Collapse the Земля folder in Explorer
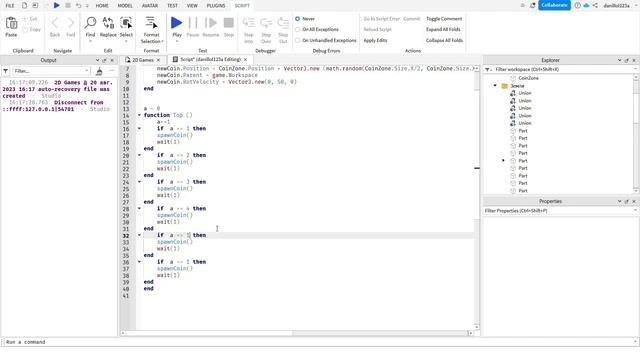 [495, 86]
